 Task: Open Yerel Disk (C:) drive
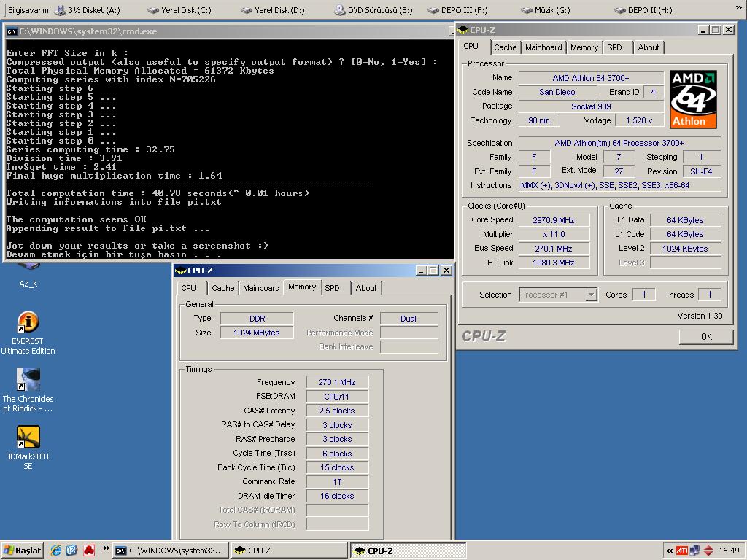(179, 10)
